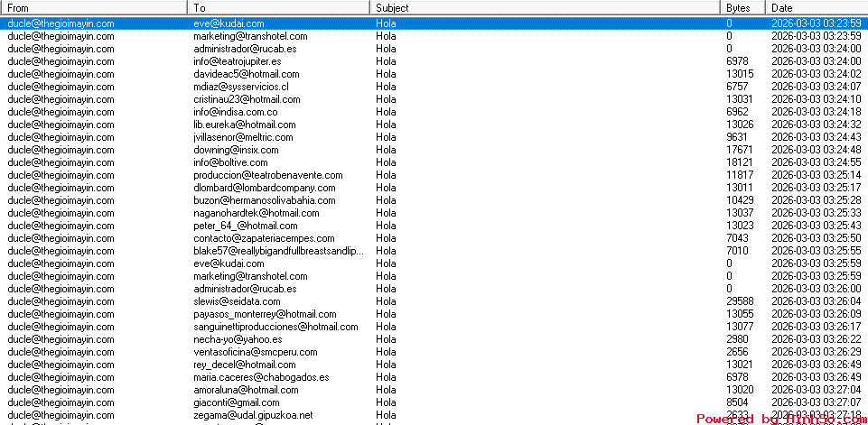Select recipient peter_64_@hotmail.com
This screenshot has height=425, width=868.
coord(246,226)
